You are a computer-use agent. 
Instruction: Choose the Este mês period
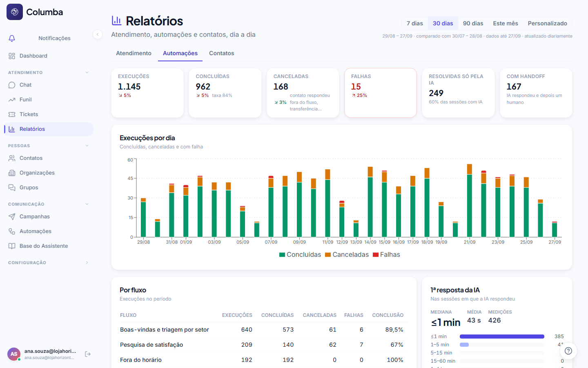pos(506,23)
